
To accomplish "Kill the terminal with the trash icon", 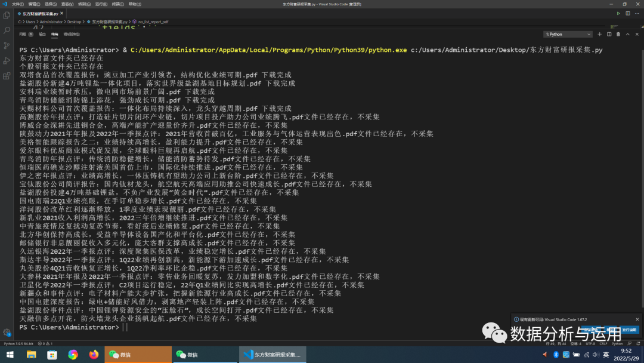I will [x=618, y=34].
